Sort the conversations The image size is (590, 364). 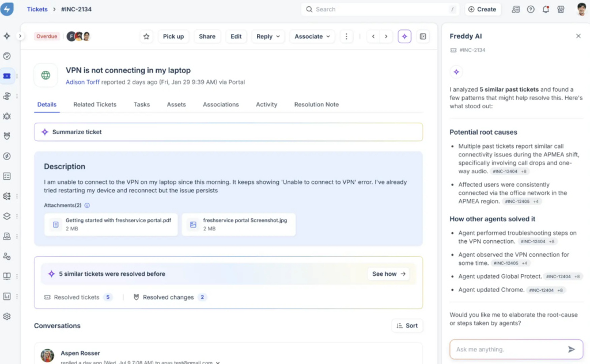[x=407, y=325]
